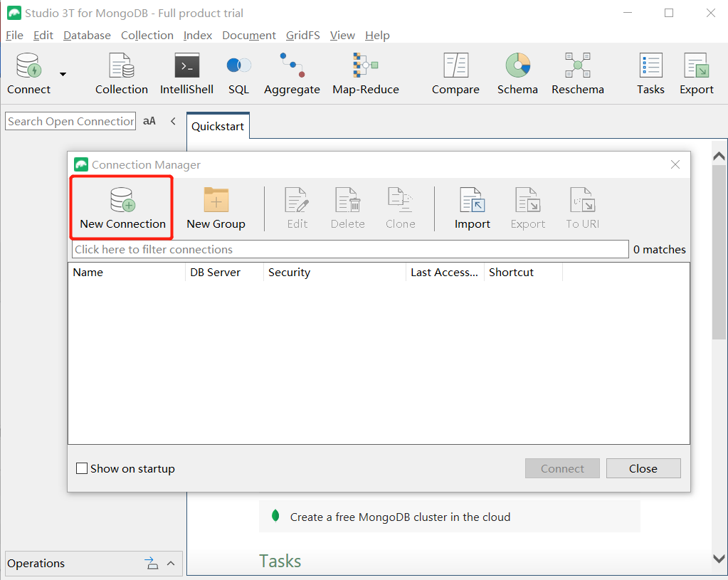
Task: Click the Close button in Connection Manager
Action: pos(643,468)
